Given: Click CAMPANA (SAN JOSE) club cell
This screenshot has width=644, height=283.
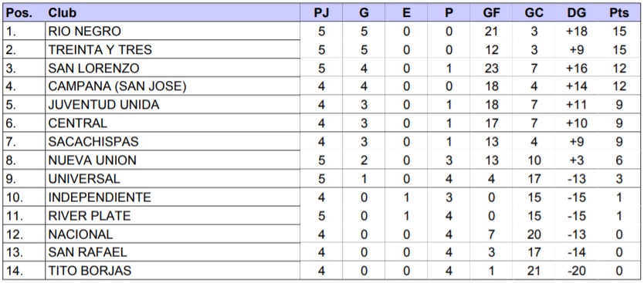Looking at the screenshot, I should [x=172, y=86].
